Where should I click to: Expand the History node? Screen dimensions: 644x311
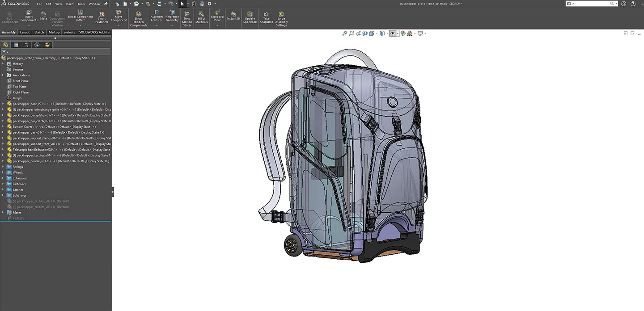click(3, 64)
